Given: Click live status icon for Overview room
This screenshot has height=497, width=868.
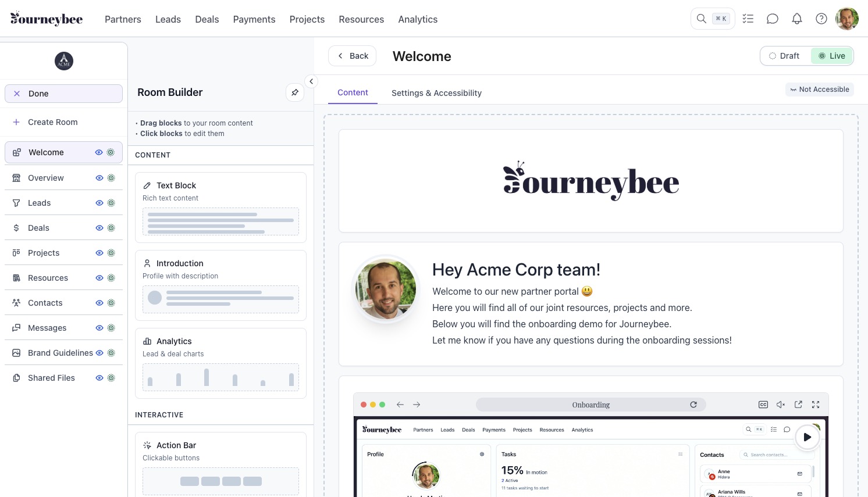Looking at the screenshot, I should pos(111,178).
